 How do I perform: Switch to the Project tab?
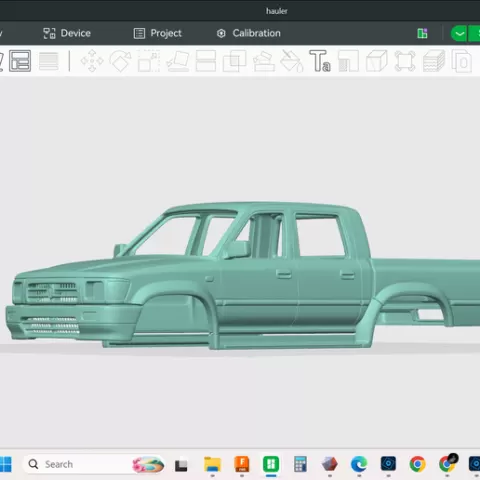tap(158, 33)
